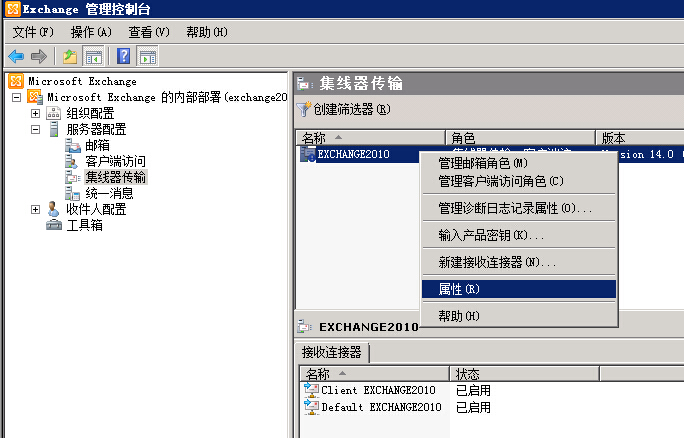This screenshot has height=438, width=684.
Task: Collapse the 服务器配置 tree node
Action: click(x=36, y=129)
